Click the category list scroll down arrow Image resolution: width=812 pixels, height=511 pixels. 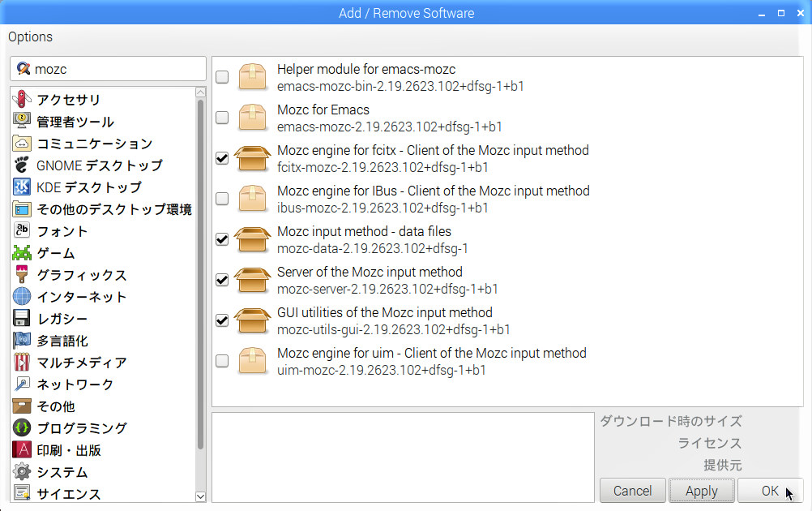pyautogui.click(x=201, y=496)
